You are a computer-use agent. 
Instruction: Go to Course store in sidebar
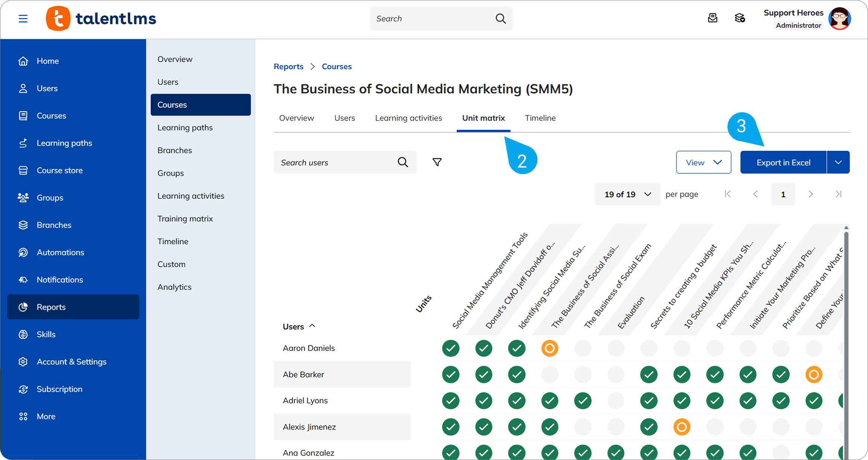pos(59,170)
